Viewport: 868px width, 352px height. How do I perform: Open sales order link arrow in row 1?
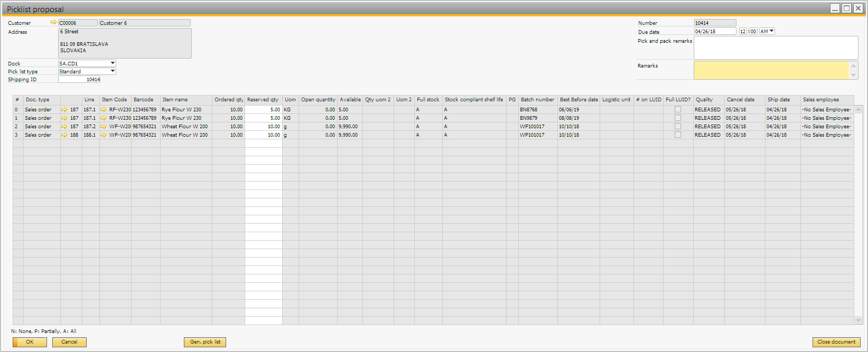tap(64, 118)
